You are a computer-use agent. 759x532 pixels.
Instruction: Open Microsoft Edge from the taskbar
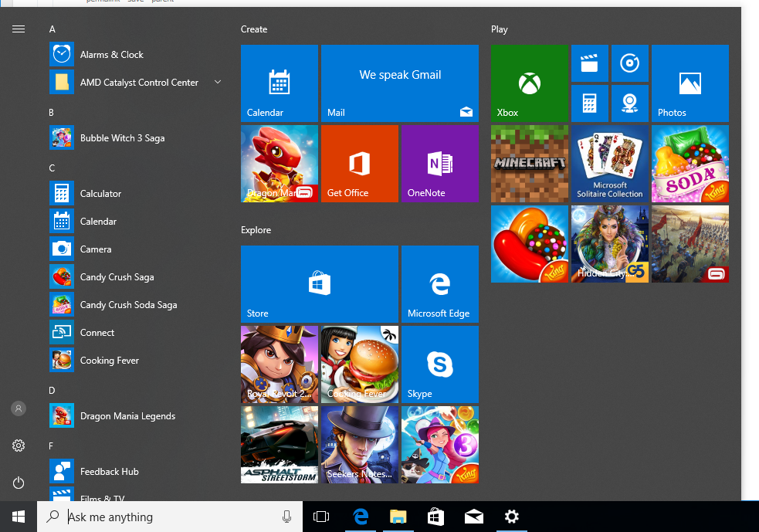click(x=361, y=517)
